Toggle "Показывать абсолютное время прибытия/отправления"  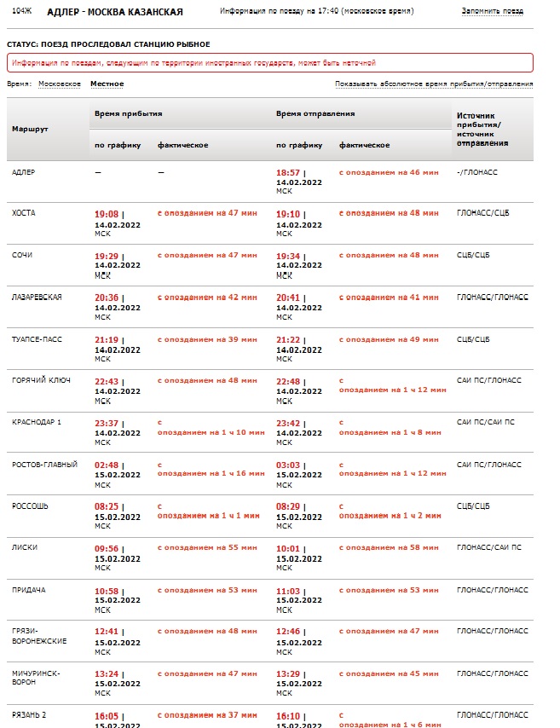(434, 84)
